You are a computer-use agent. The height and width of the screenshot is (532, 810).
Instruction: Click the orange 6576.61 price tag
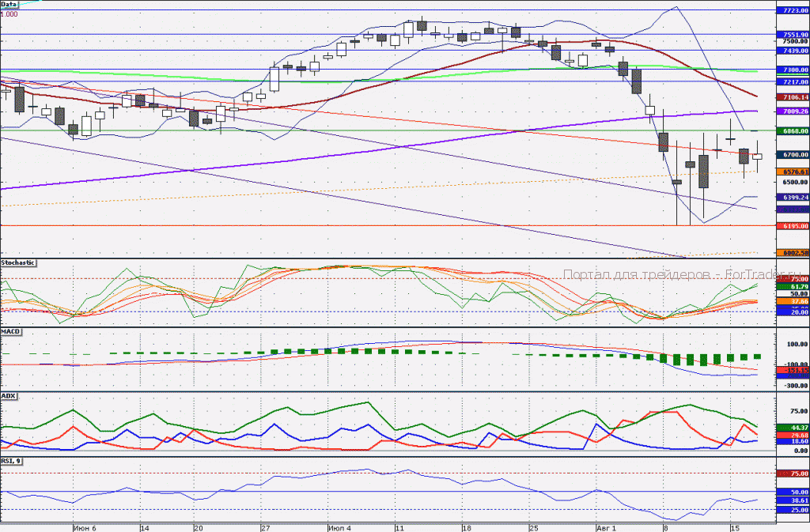(793, 172)
